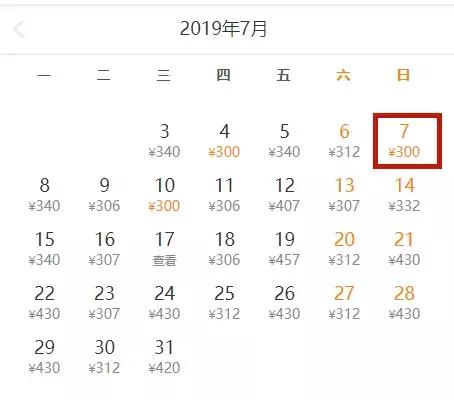Click the 五 Friday column header
Viewport: 454px width, 400px height.
[284, 75]
